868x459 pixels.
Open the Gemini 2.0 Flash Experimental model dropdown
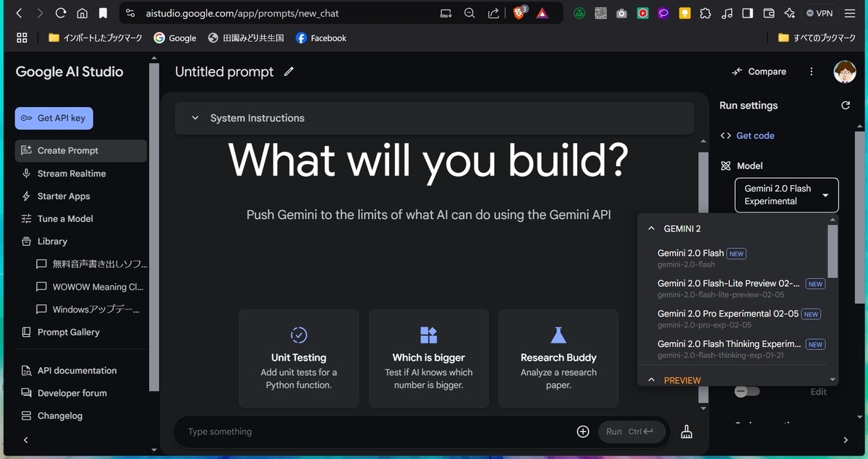click(786, 195)
